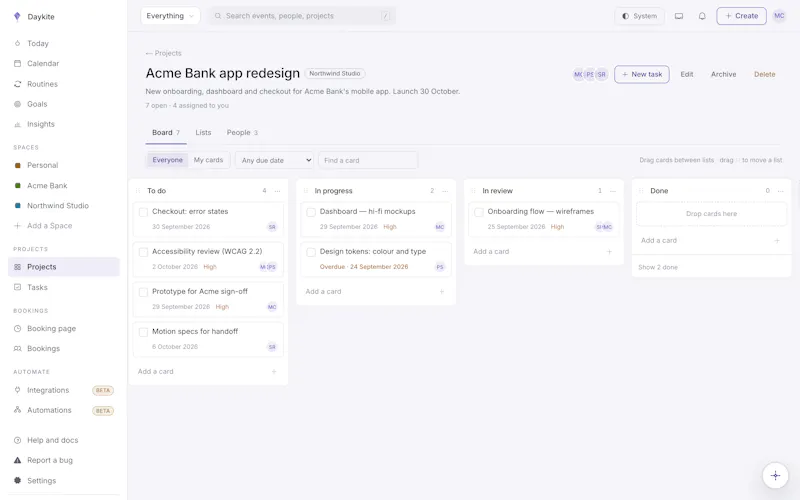Focus the Find a card field
The image size is (800, 500).
click(368, 160)
